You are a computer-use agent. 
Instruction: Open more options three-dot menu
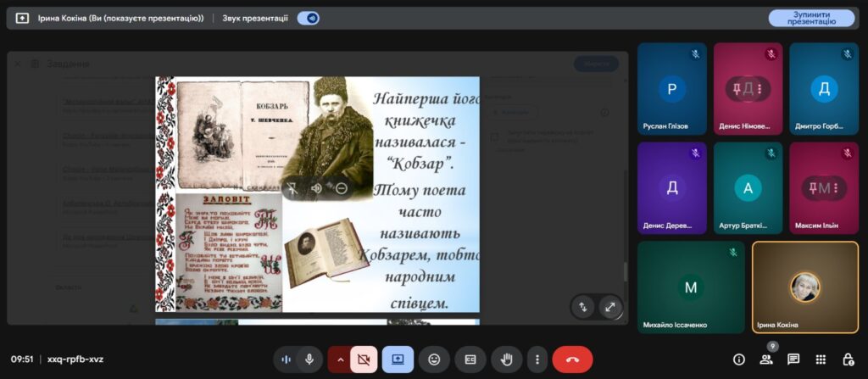535,359
